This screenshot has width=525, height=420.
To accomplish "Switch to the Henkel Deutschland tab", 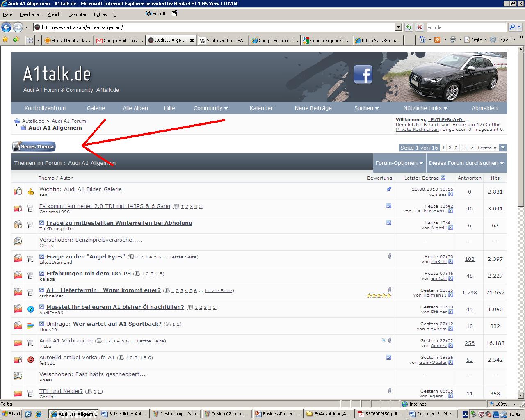I will [67, 41].
